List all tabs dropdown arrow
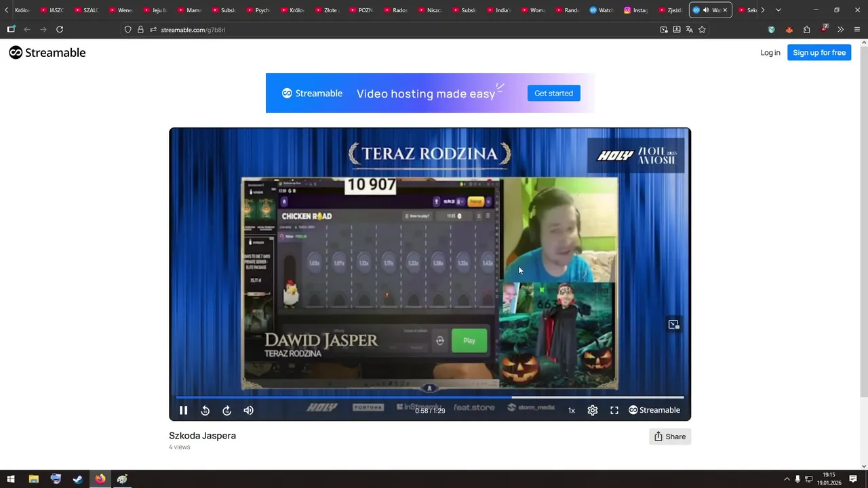The height and width of the screenshot is (488, 868). [778, 10]
